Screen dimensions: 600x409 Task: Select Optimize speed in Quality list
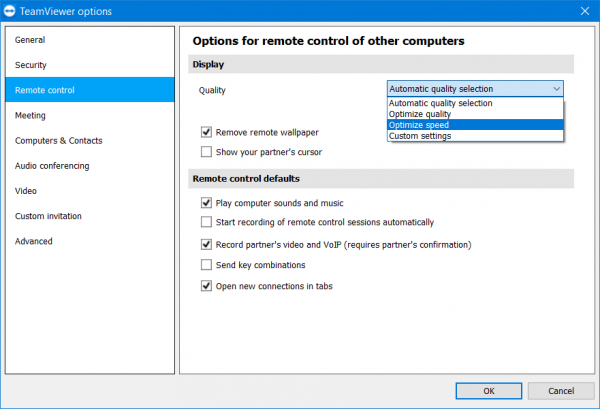coord(419,125)
